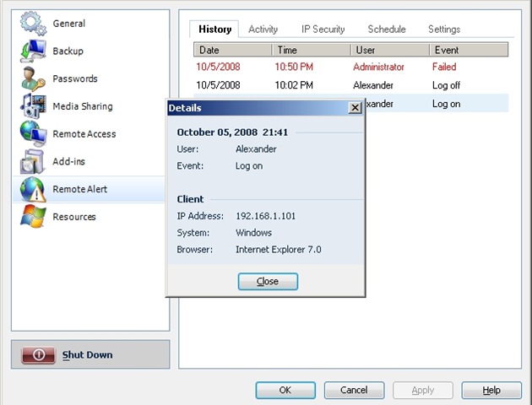Screen dimensions: 532x405
Task: Click the Log on event value in Details
Action: (249, 165)
